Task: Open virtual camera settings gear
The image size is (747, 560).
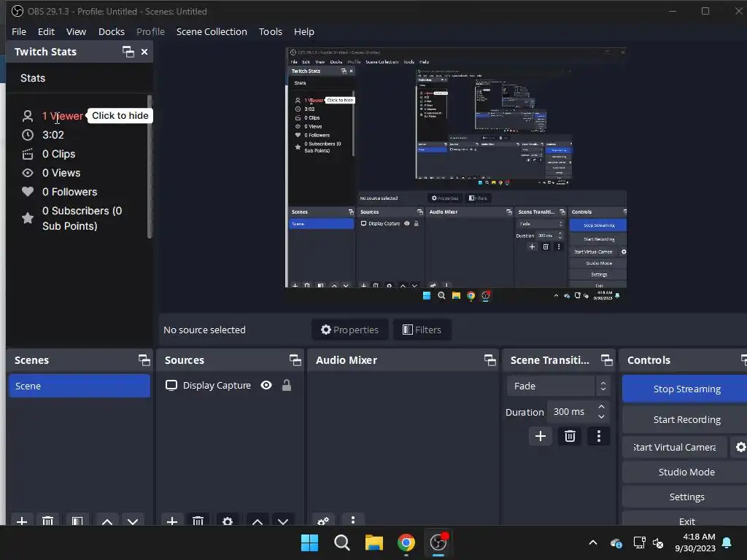Action: (x=740, y=447)
